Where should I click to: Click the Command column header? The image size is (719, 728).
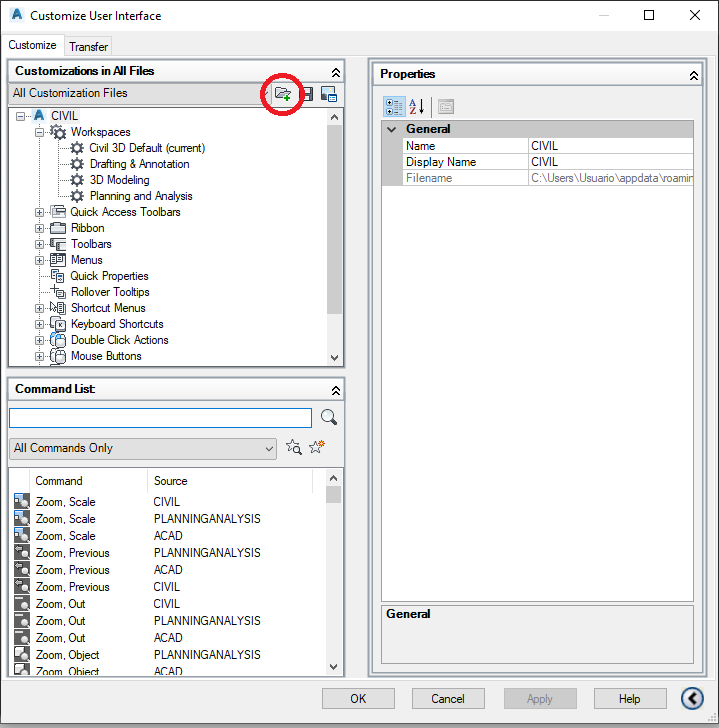click(x=88, y=481)
